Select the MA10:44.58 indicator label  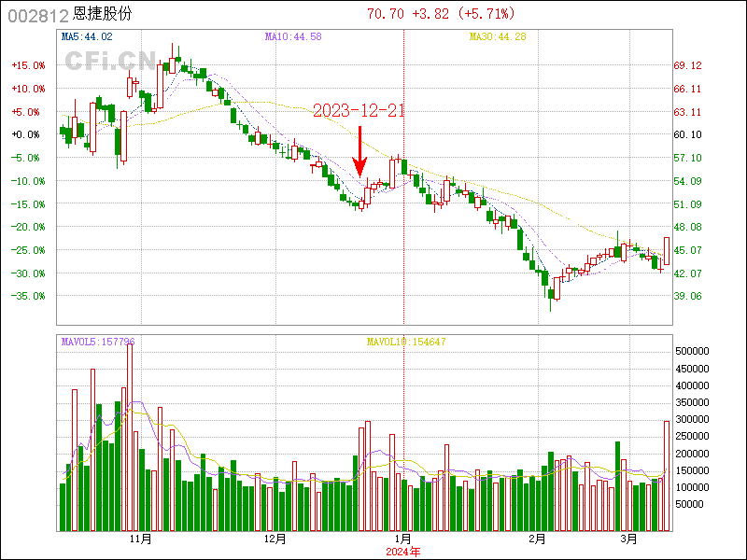[x=292, y=36]
